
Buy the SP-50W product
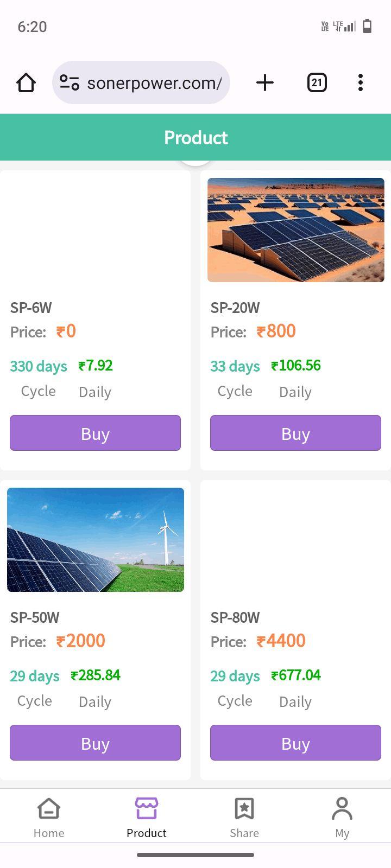tap(95, 743)
